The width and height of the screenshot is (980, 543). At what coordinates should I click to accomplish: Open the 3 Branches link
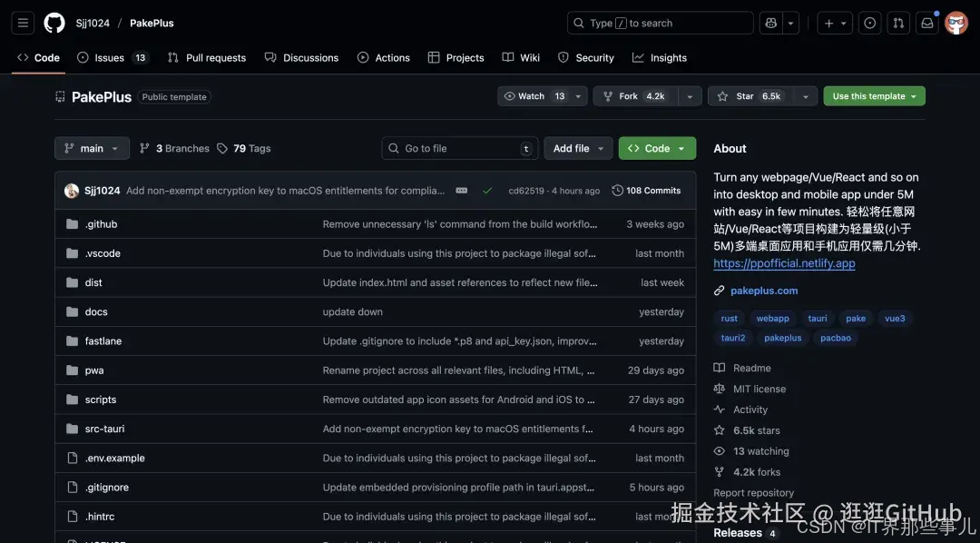click(x=174, y=148)
